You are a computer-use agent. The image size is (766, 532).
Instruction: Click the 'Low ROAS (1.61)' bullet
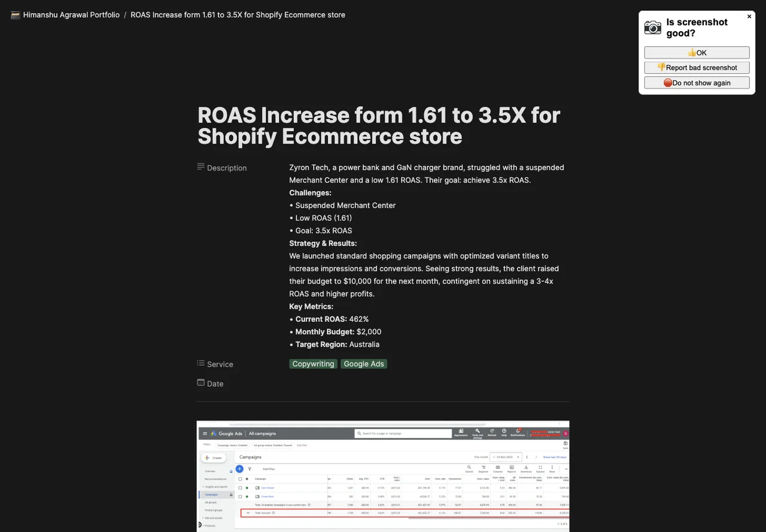tap(321, 218)
